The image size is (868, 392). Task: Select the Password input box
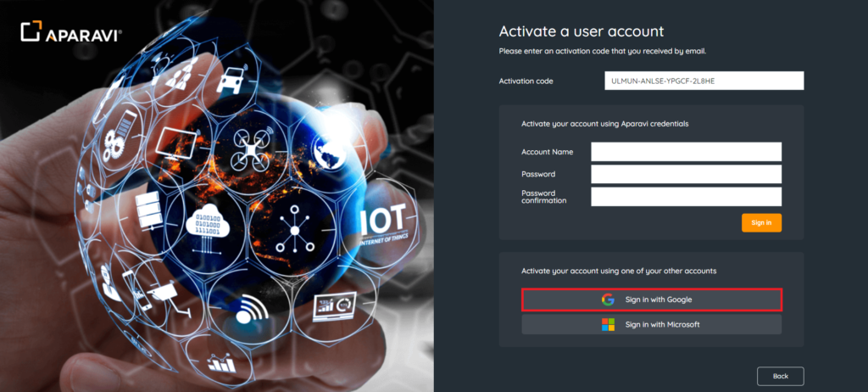[686, 174]
